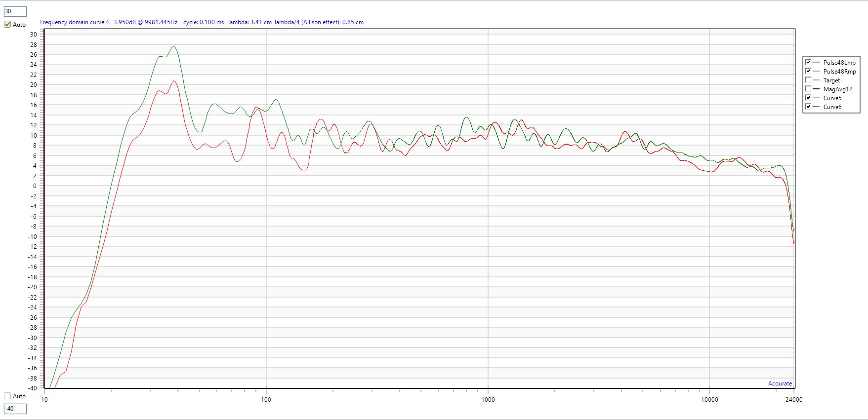Click the red color line of Pulse48Lmp

point(816,63)
